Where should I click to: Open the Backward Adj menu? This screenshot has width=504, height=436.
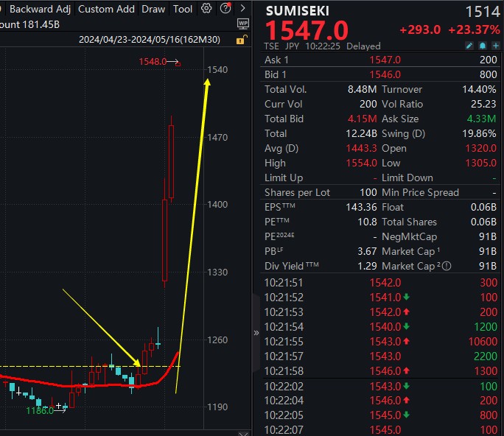click(40, 9)
